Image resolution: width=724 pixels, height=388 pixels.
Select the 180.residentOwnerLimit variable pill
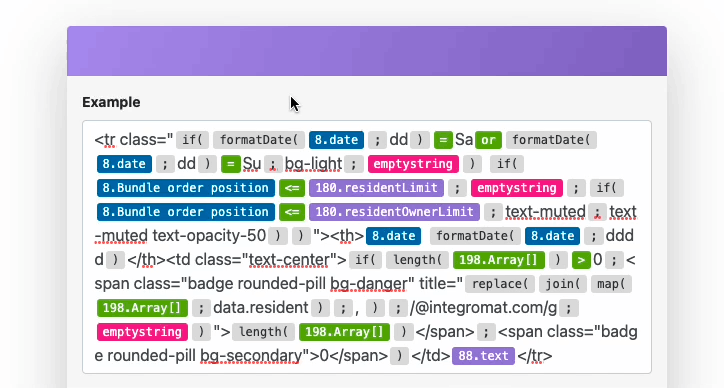pos(394,212)
